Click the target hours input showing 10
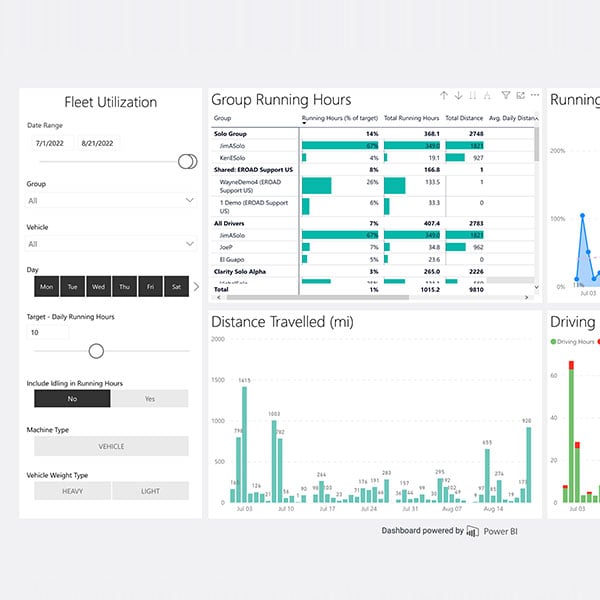Image resolution: width=600 pixels, height=600 pixels. coord(48,333)
